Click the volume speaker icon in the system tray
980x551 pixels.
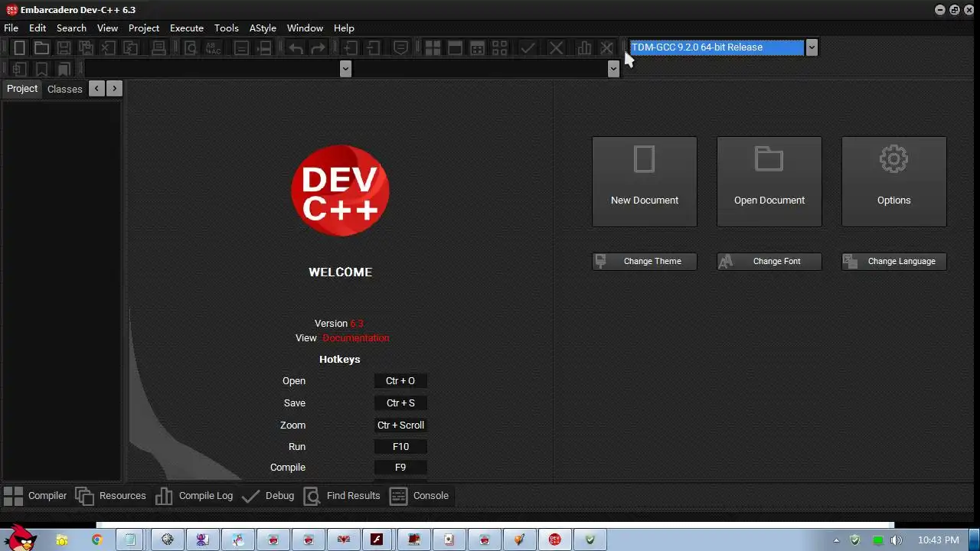pos(897,540)
